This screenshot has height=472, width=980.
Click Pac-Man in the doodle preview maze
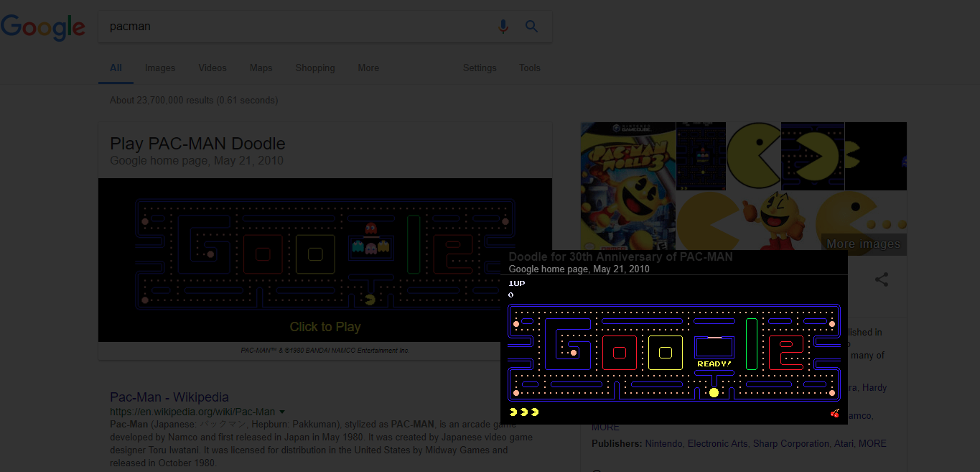pos(370,299)
